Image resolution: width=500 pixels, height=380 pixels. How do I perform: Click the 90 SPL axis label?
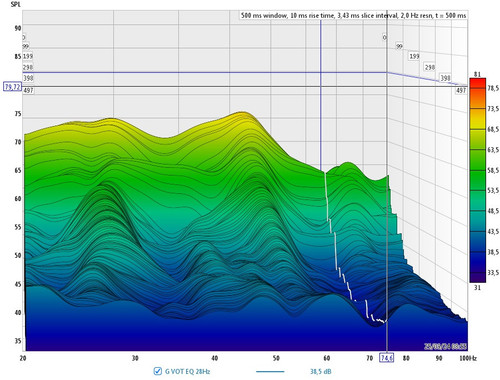coord(17,28)
